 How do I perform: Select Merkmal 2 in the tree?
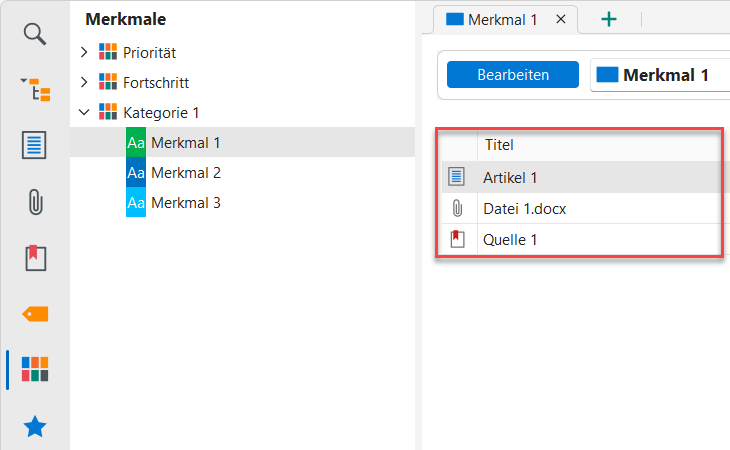(186, 172)
